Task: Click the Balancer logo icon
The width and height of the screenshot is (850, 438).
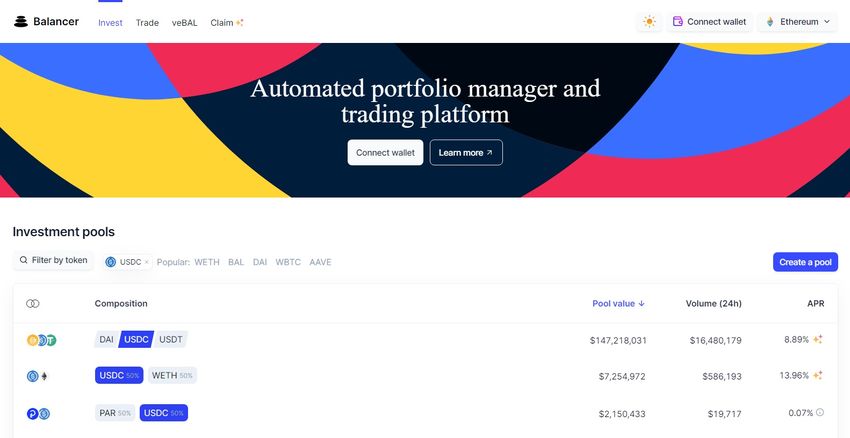Action: (x=21, y=22)
